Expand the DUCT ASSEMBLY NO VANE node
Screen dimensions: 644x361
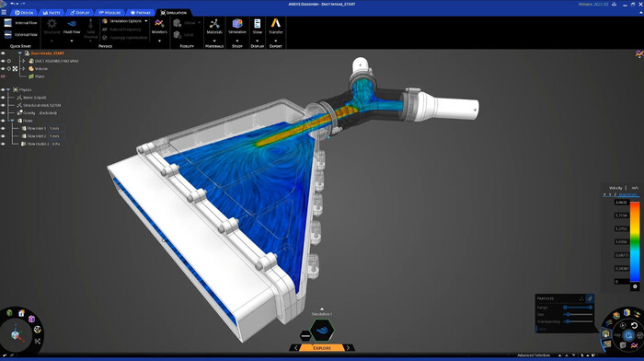click(x=23, y=61)
